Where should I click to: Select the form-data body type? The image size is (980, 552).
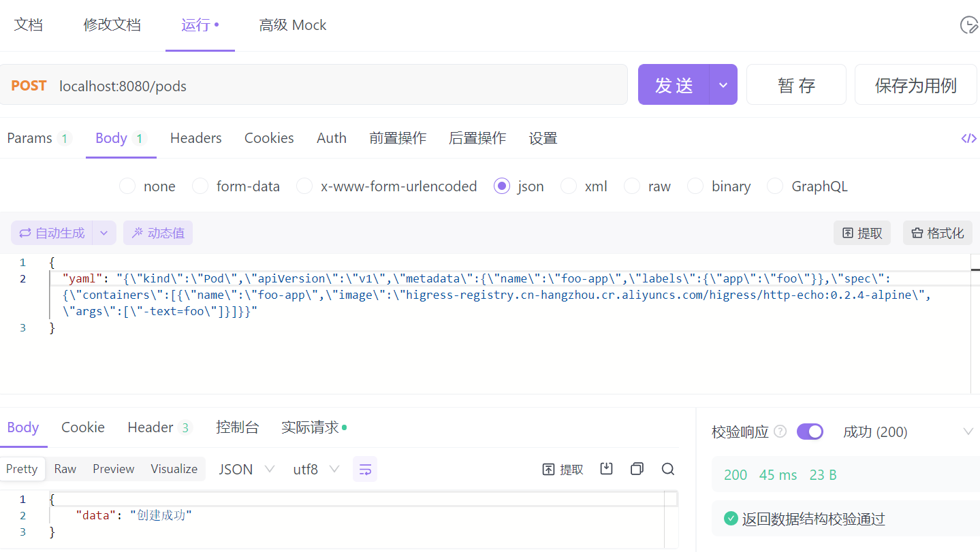[x=200, y=186]
